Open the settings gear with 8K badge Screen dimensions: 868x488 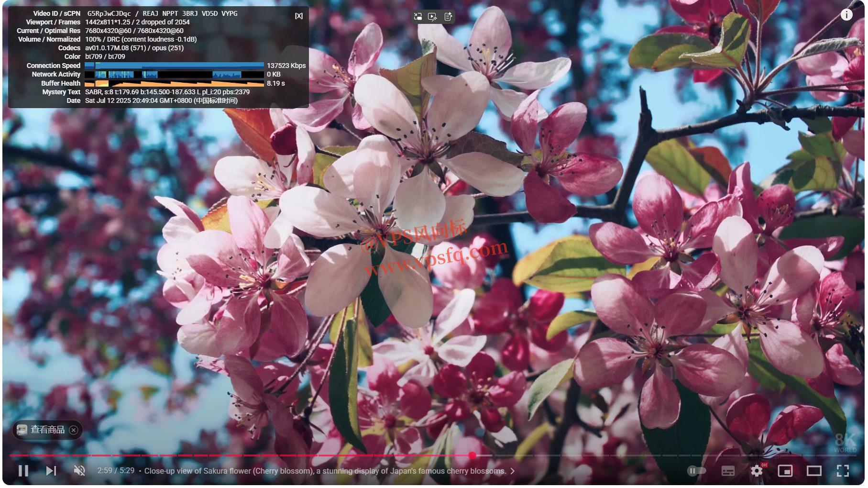pos(757,470)
